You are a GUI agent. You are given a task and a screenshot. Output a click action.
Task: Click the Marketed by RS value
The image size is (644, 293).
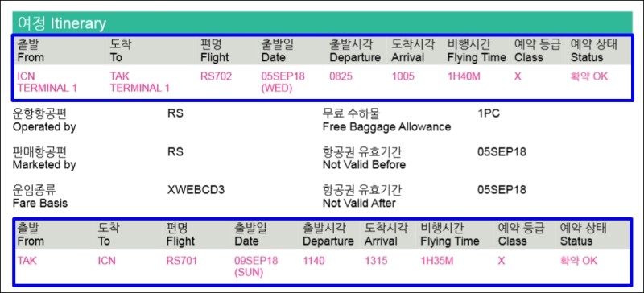[x=175, y=152]
